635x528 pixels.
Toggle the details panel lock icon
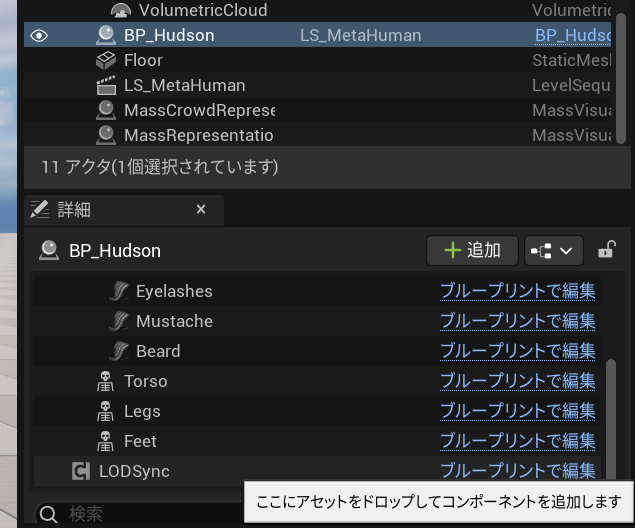(x=606, y=250)
